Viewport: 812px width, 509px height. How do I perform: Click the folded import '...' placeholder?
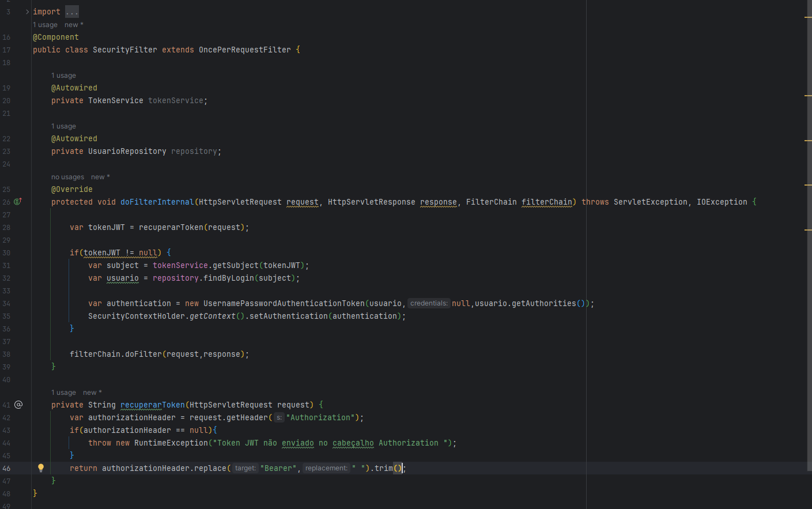(x=72, y=12)
